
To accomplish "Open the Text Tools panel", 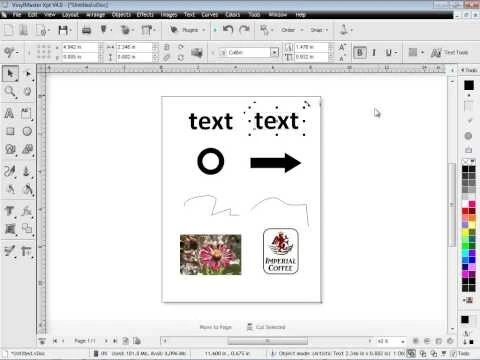I will [450, 52].
